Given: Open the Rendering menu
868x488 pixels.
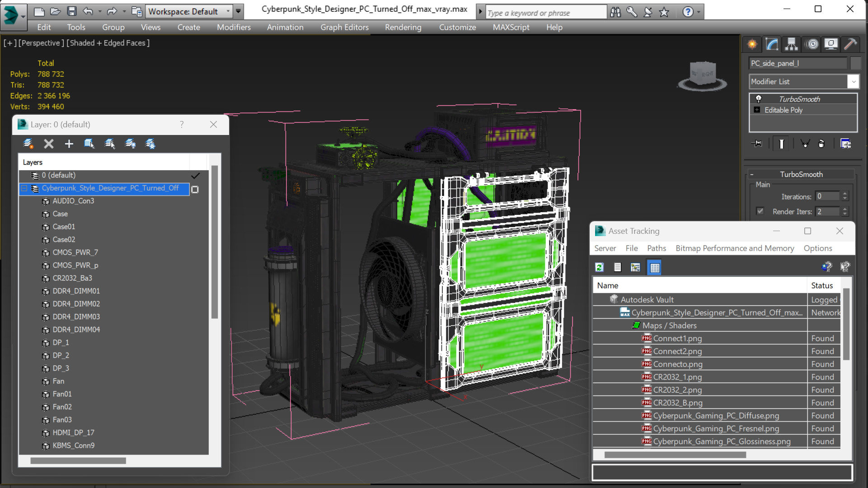Looking at the screenshot, I should click(403, 27).
